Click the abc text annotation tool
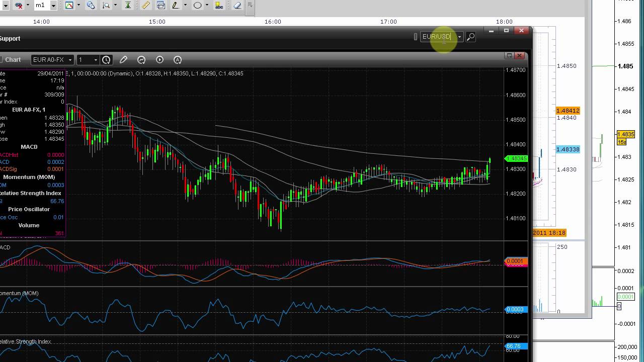 click(x=219, y=6)
